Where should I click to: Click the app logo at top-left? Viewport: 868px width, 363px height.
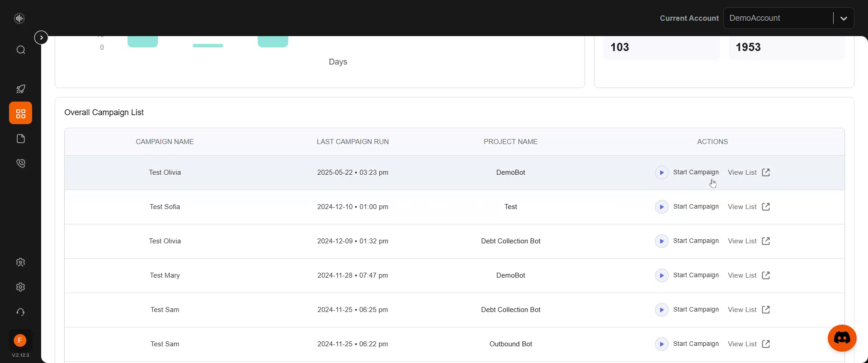(x=19, y=18)
